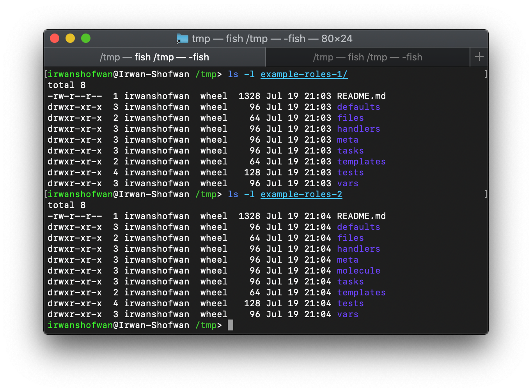532x392 pixels.
Task: Select the defaults directory in first listing
Action: [x=358, y=107]
